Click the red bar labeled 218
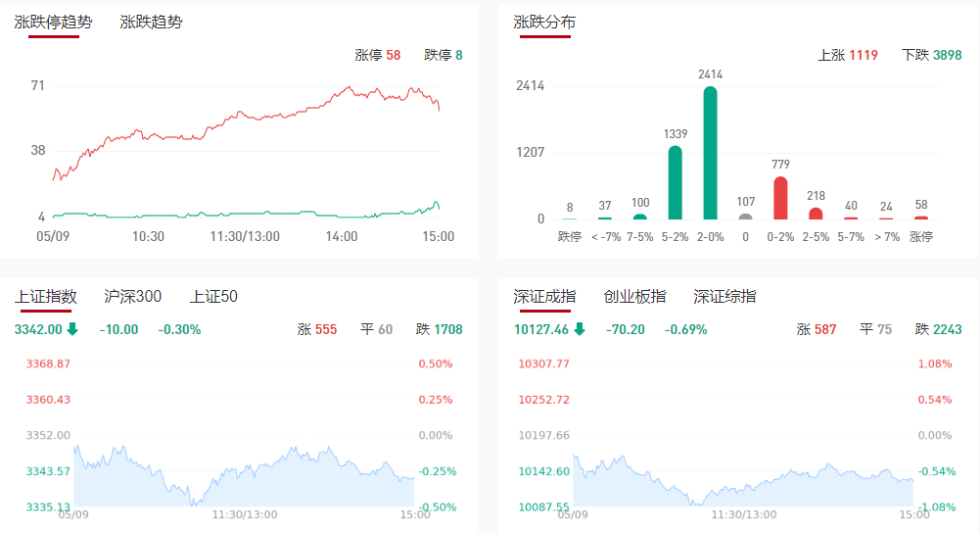The image size is (980, 533). point(816,213)
